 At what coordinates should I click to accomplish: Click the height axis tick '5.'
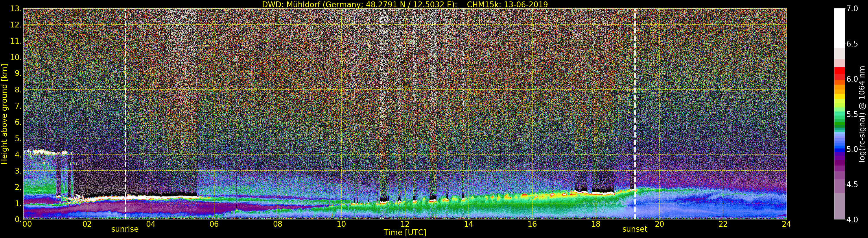pyautogui.click(x=18, y=138)
